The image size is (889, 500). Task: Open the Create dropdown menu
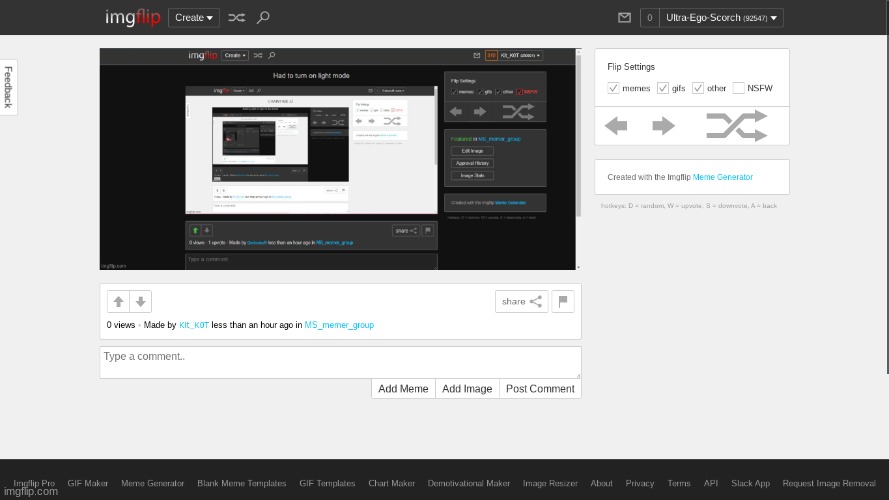pos(194,18)
